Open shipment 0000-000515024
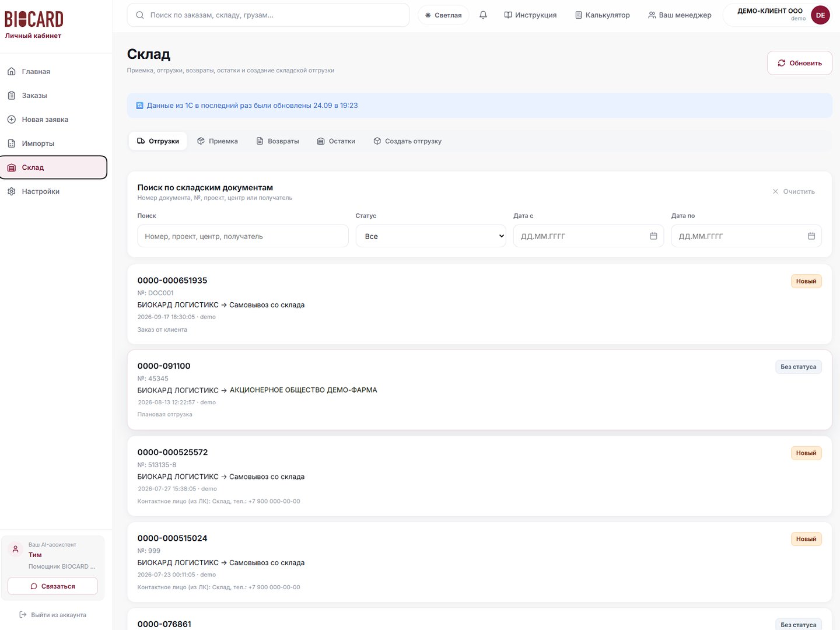The width and height of the screenshot is (840, 630). click(x=480, y=562)
